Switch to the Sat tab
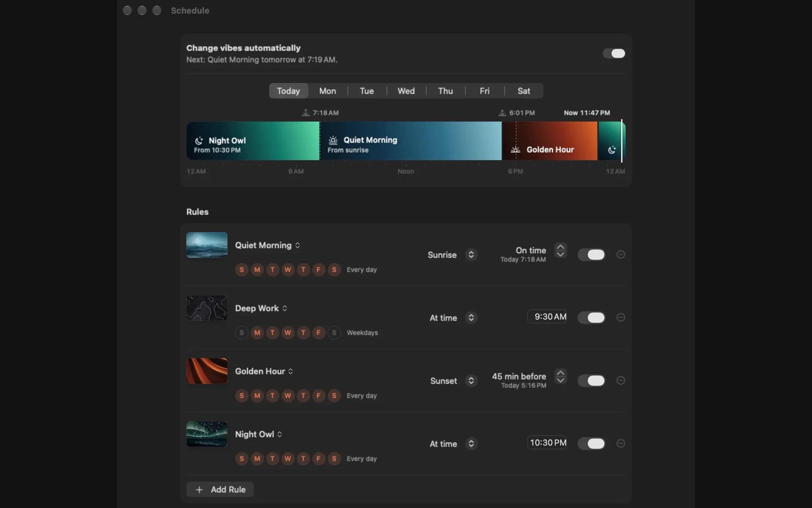Viewport: 812px width, 508px height. [524, 91]
